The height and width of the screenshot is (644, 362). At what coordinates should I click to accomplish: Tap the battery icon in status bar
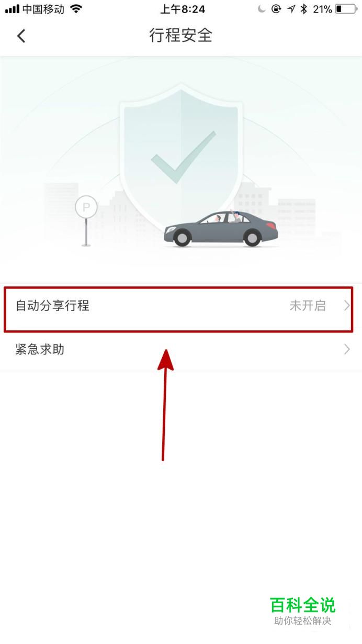click(x=345, y=9)
